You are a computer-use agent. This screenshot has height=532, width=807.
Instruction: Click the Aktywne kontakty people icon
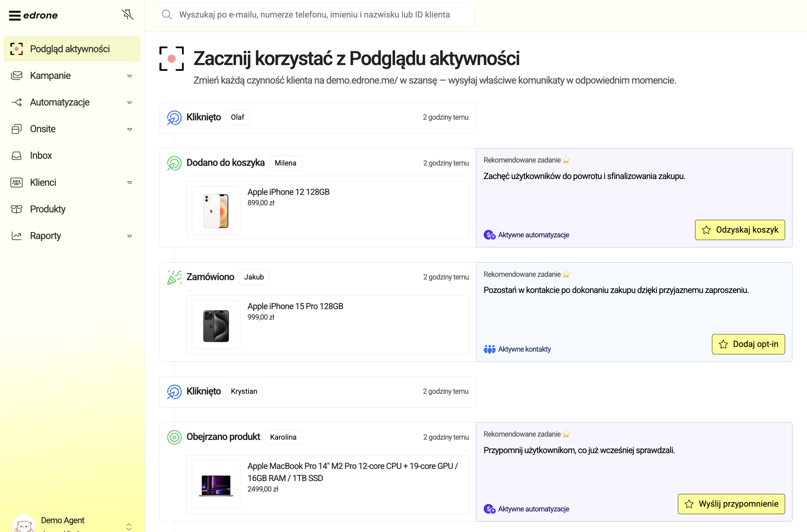pos(489,349)
